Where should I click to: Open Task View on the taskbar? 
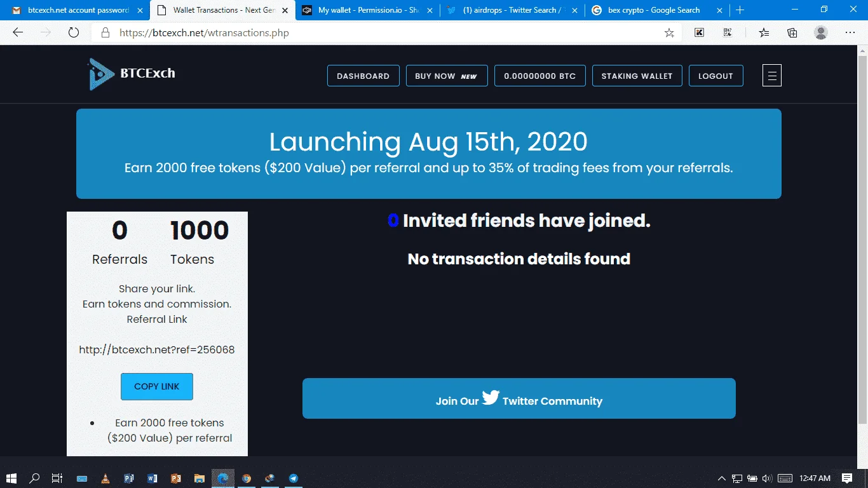tap(57, 478)
